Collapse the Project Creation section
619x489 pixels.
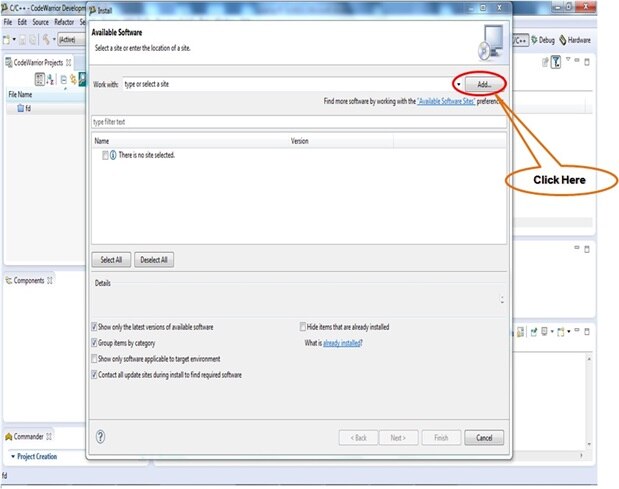tap(13, 456)
